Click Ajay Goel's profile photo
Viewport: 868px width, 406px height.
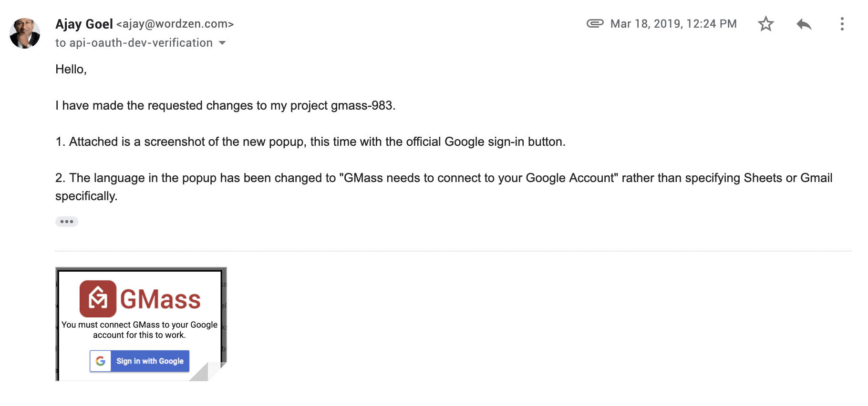[25, 33]
